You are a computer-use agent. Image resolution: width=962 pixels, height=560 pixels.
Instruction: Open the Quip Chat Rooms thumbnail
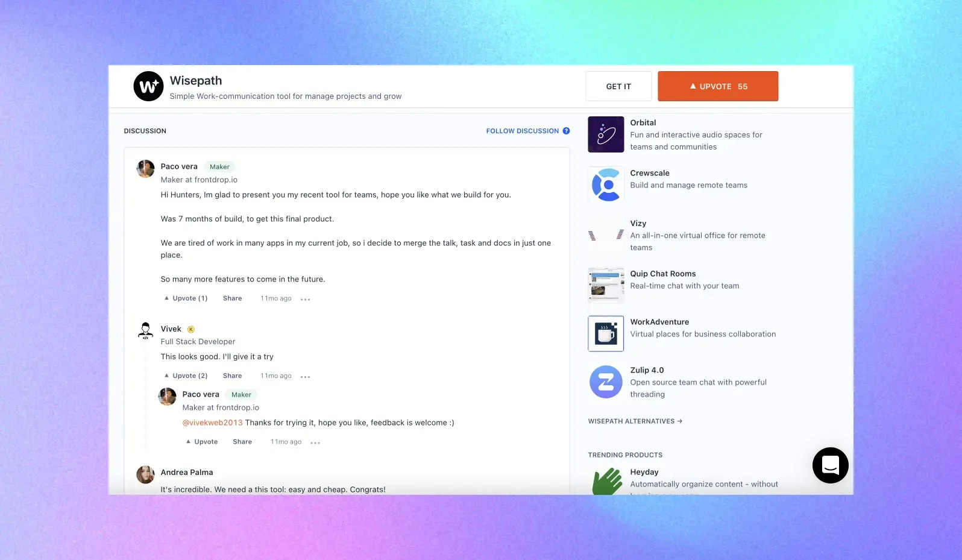pyautogui.click(x=606, y=285)
